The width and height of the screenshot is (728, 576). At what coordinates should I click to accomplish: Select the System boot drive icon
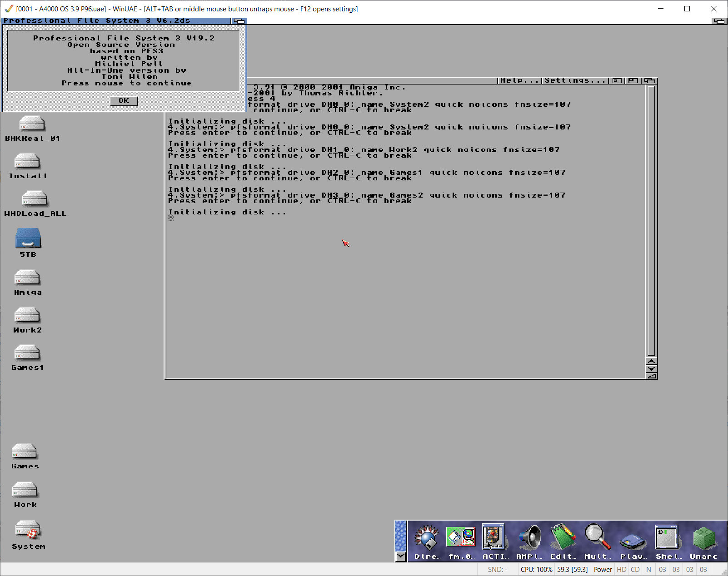(x=28, y=530)
